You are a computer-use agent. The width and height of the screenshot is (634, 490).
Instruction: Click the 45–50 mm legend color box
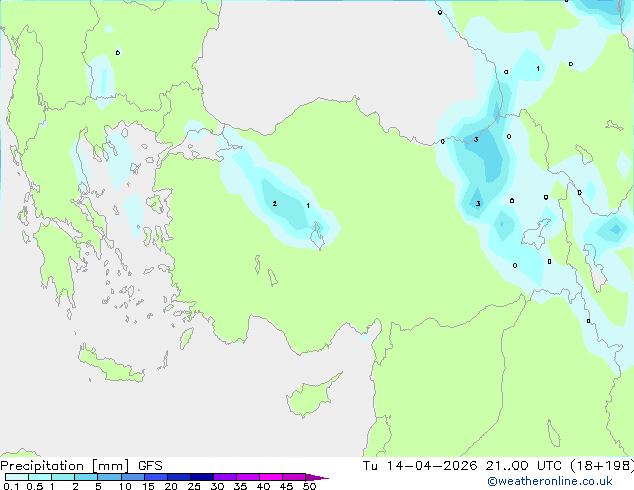click(x=294, y=477)
